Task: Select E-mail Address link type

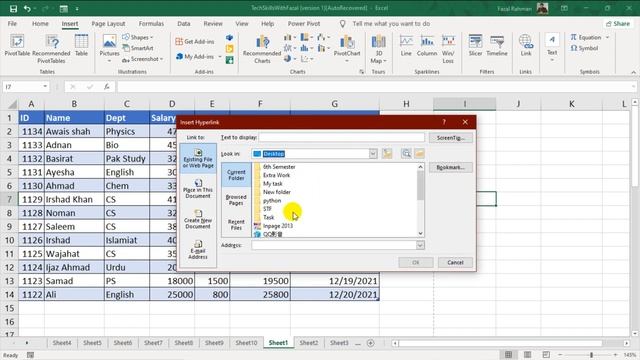Action: pos(198,249)
